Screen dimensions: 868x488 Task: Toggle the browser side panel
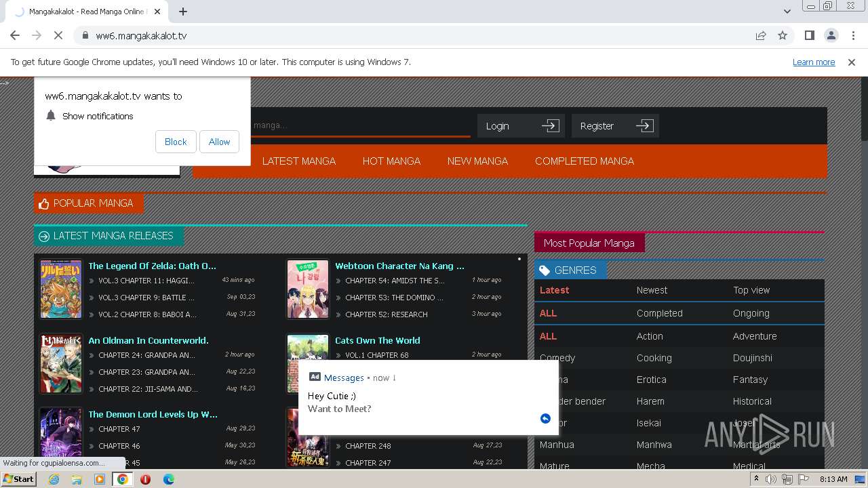[x=809, y=35]
